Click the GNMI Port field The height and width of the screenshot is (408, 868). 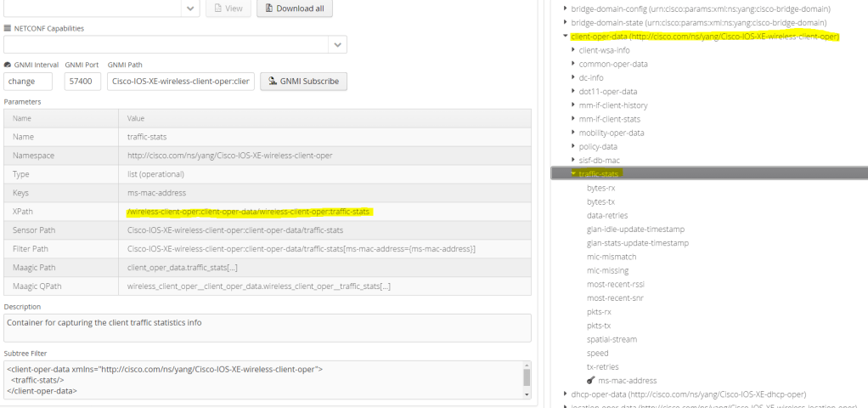(x=82, y=82)
